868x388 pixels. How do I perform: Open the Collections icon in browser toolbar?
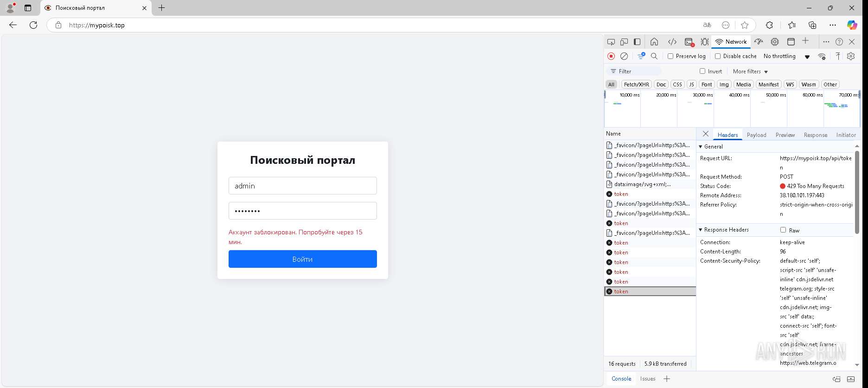coord(812,25)
